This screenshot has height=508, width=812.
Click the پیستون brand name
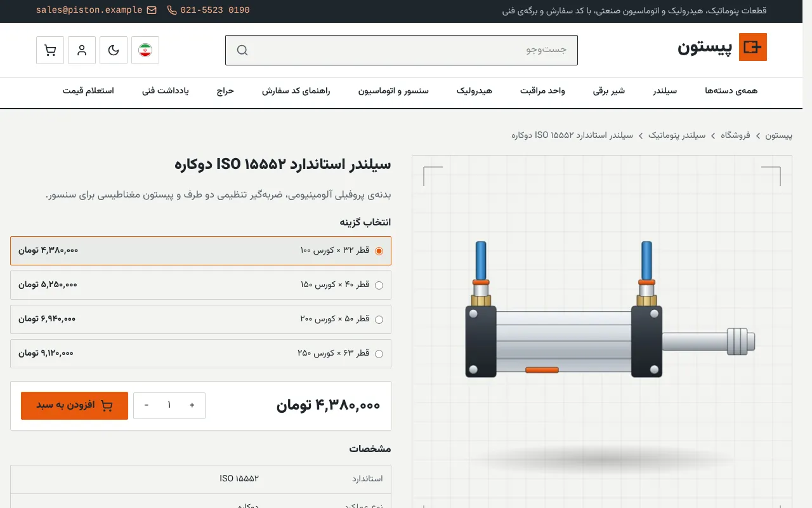point(705,47)
